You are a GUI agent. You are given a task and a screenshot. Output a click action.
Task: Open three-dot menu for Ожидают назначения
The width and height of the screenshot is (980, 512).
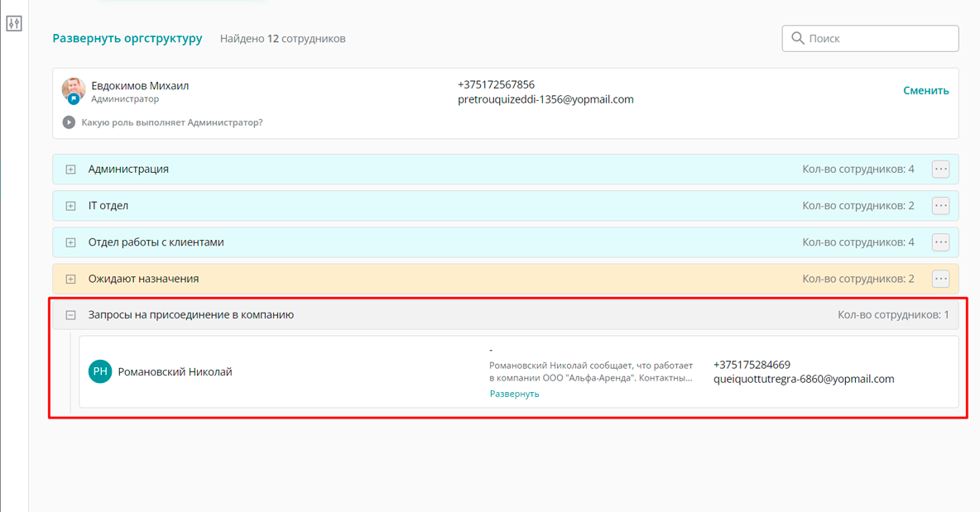tap(940, 279)
